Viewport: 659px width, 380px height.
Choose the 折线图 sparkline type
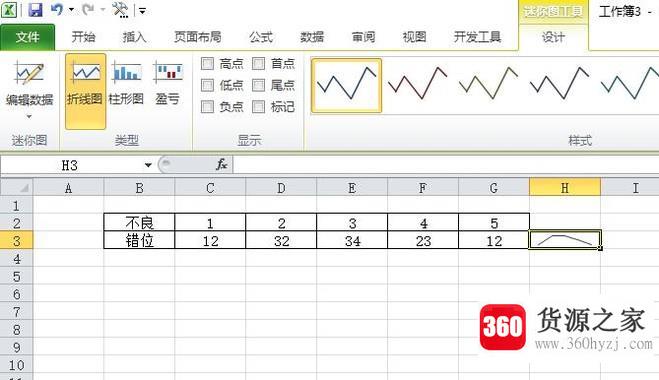point(85,91)
